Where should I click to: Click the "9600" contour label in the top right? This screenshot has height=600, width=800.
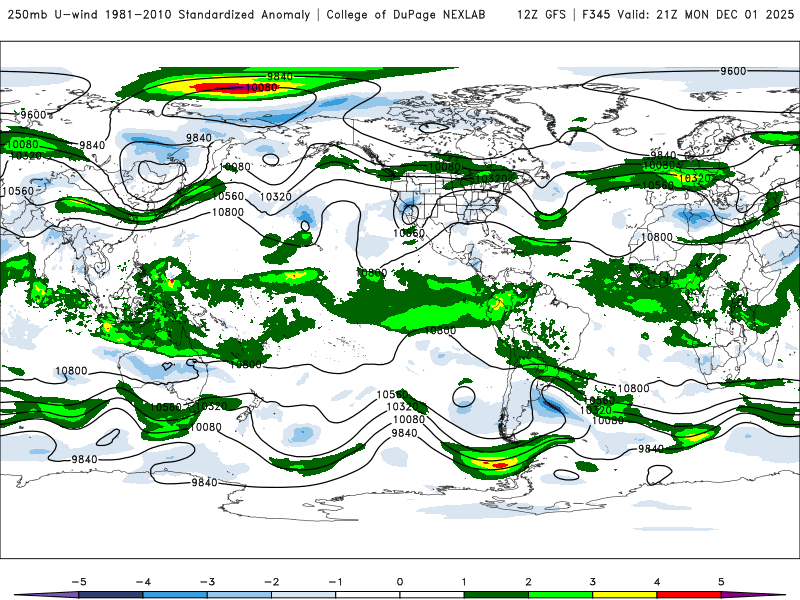pos(733,71)
